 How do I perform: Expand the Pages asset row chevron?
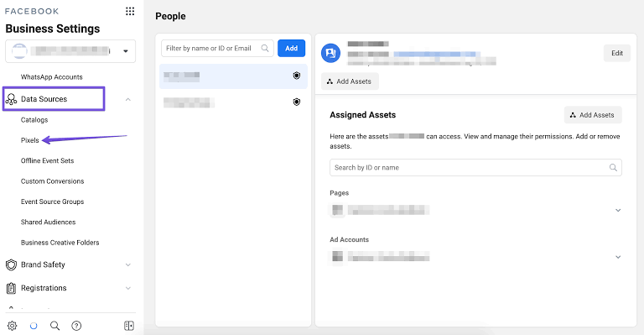click(x=618, y=211)
